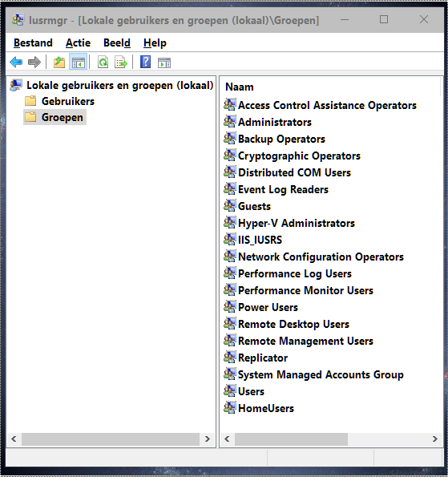Toggle the console tree pane icon
This screenshot has width=448, height=477.
pos(79,62)
